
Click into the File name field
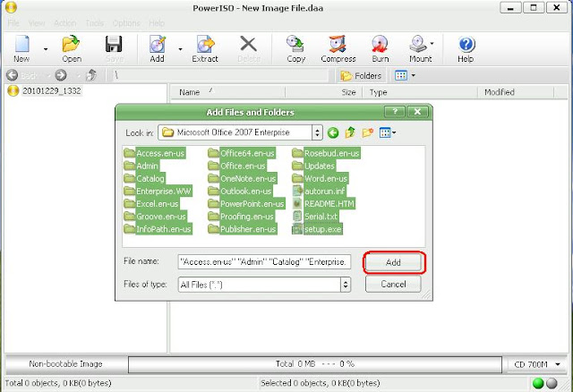264,262
